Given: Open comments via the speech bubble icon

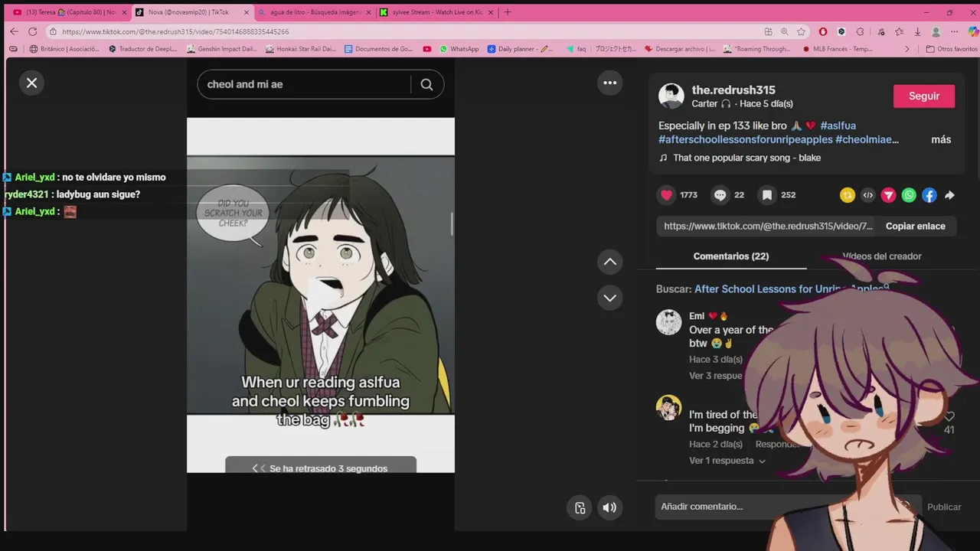Looking at the screenshot, I should (x=720, y=195).
